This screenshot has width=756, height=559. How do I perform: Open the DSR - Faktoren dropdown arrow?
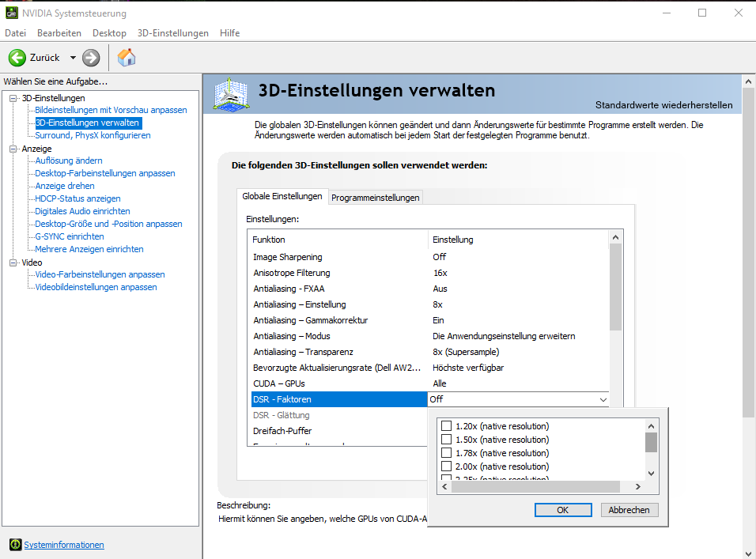coord(603,399)
